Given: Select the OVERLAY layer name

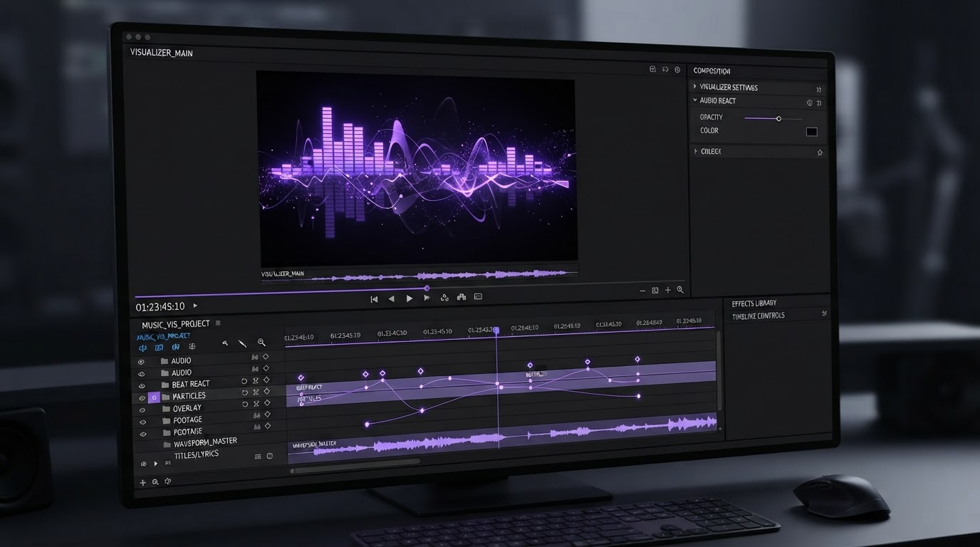Looking at the screenshot, I should tap(187, 408).
